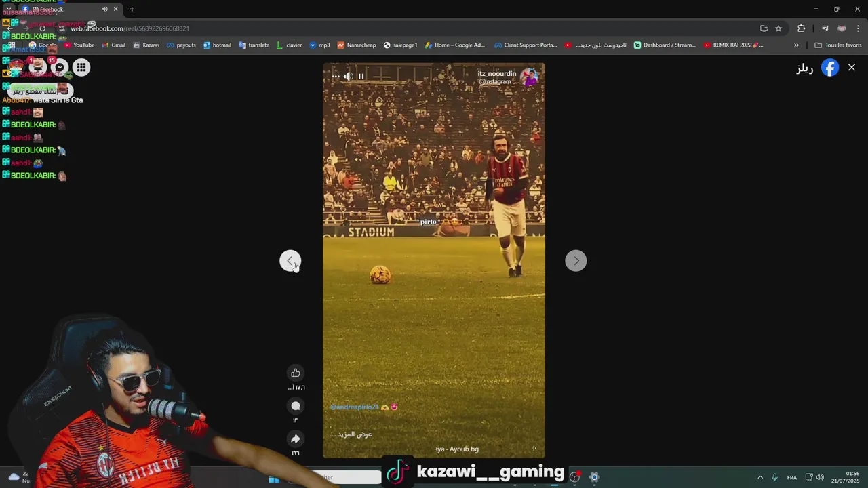Screen dimensions: 868x488
Task: Open the YouTube bookmark
Action: [79, 45]
